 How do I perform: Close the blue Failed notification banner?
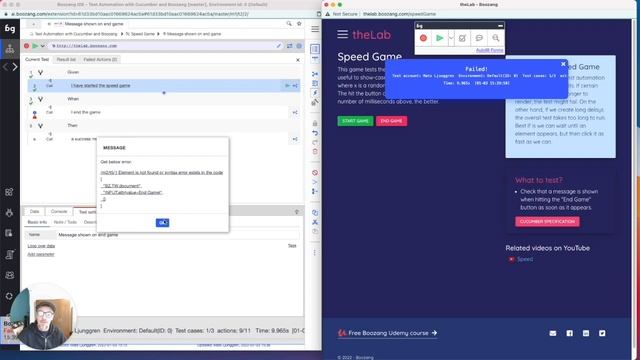(x=563, y=64)
